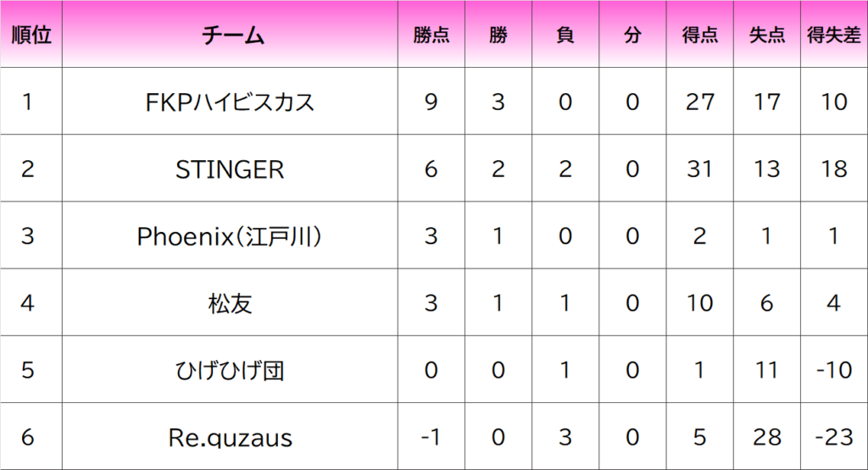Click the ひげひげ団 team name
The height and width of the screenshot is (470, 868).
(230, 370)
